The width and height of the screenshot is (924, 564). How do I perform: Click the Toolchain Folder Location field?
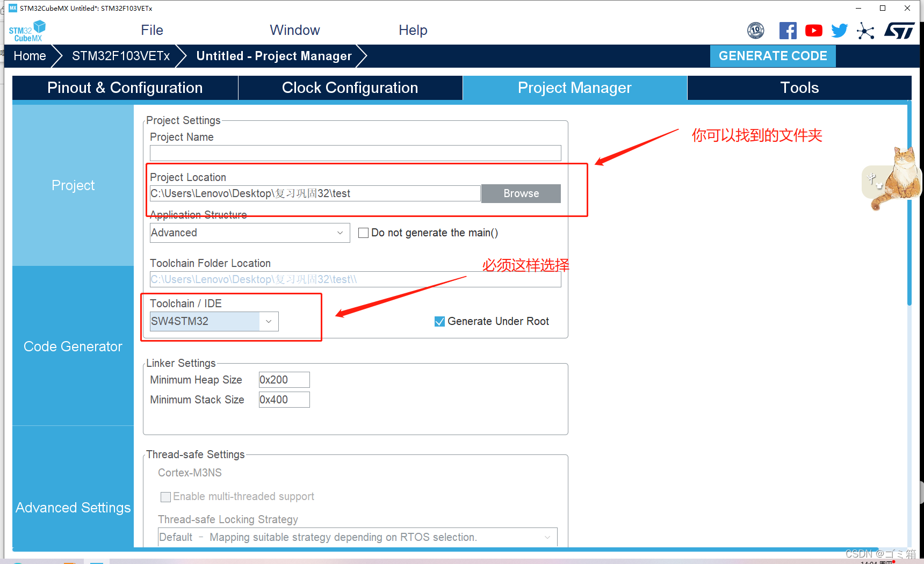[356, 279]
